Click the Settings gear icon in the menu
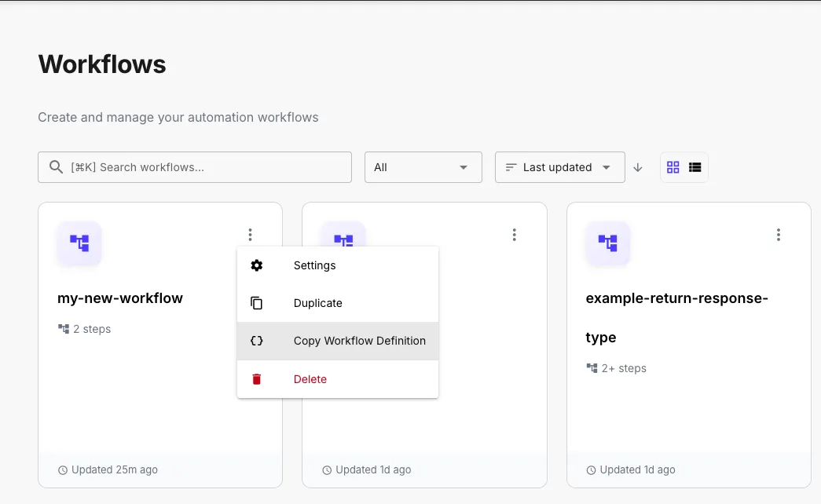The width and height of the screenshot is (821, 504). coord(256,265)
